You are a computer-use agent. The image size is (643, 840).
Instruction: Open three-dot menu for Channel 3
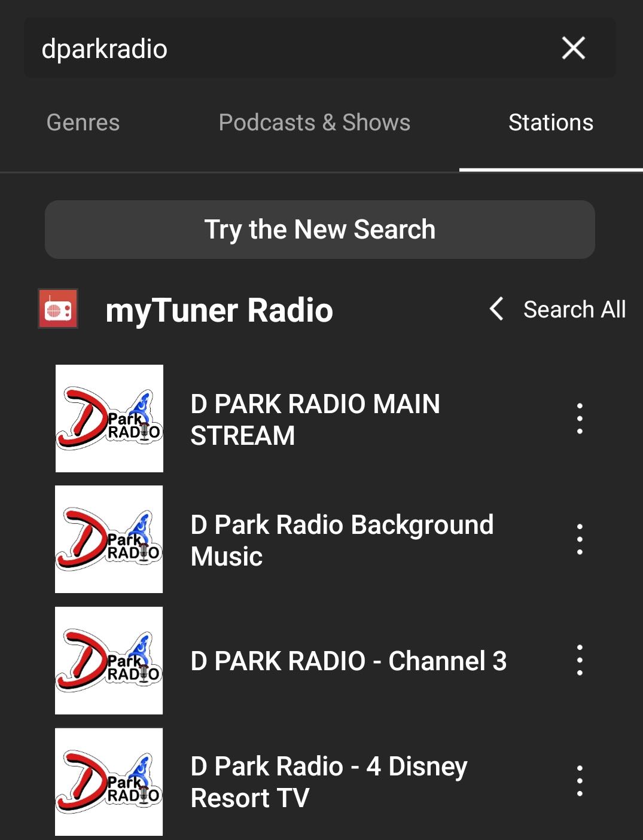(x=580, y=661)
